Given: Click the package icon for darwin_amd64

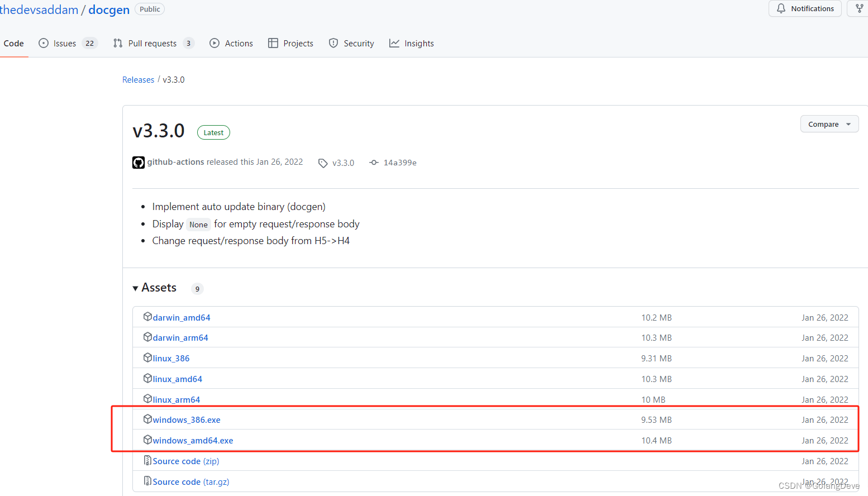Looking at the screenshot, I should click(x=148, y=317).
